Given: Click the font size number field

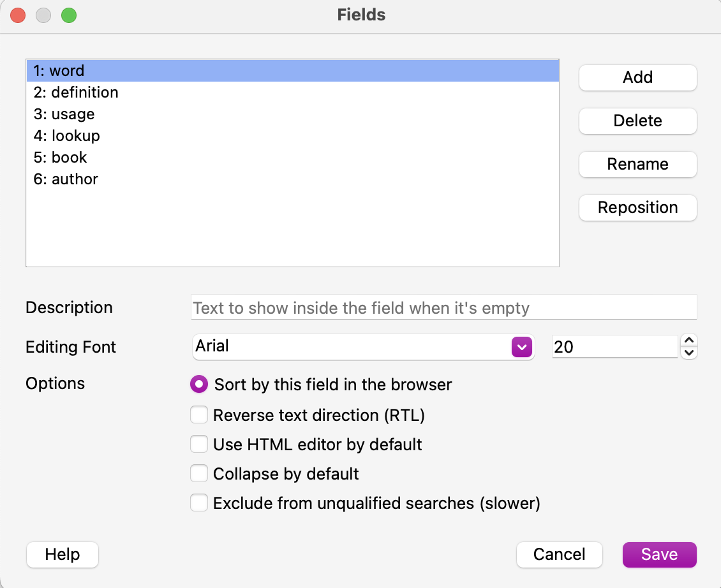Looking at the screenshot, I should point(613,346).
